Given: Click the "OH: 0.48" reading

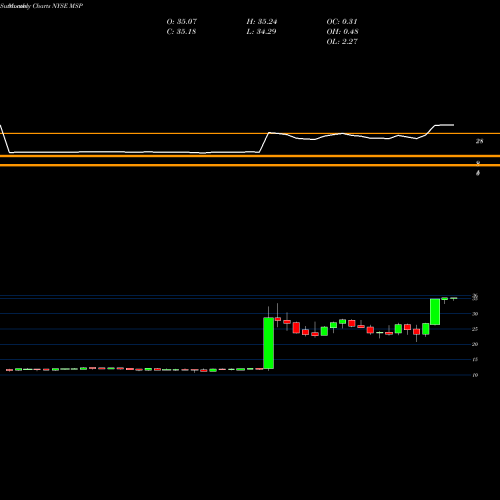Looking at the screenshot, I should coord(342,32).
